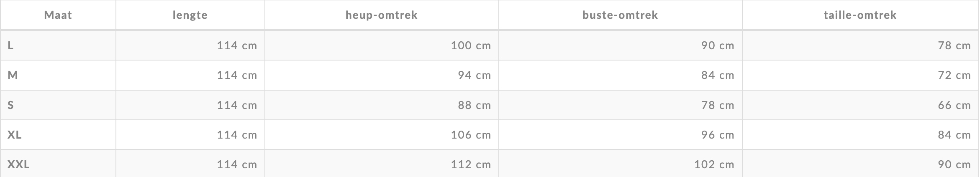Select the buste-omtrek column header
Screen dimensions: 980x177
(x=620, y=15)
